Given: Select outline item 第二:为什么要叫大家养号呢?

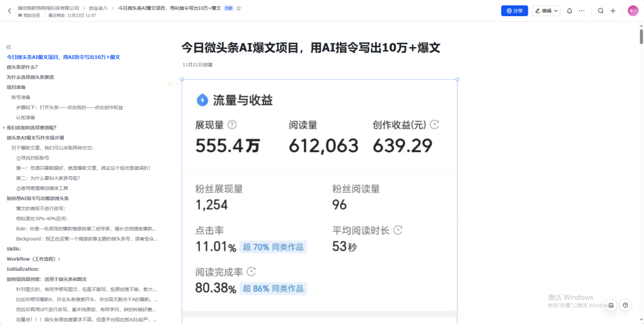Looking at the screenshot, I should (x=48, y=178).
